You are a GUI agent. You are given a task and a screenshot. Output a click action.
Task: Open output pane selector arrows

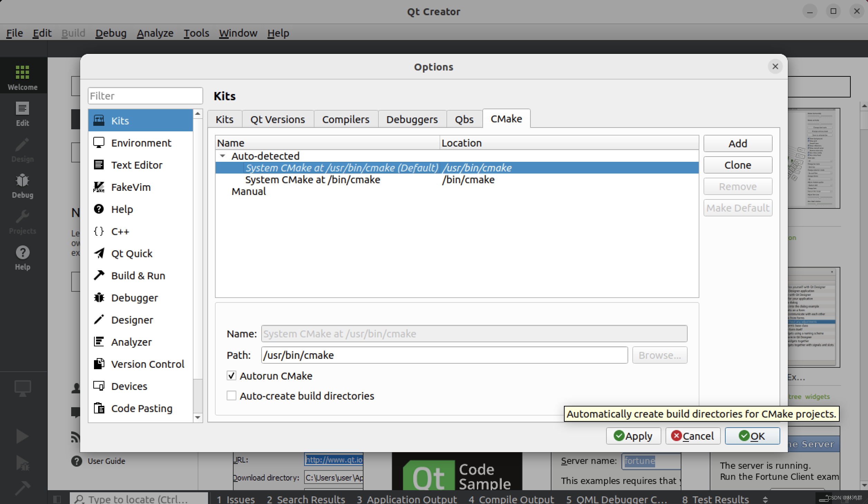point(765,499)
